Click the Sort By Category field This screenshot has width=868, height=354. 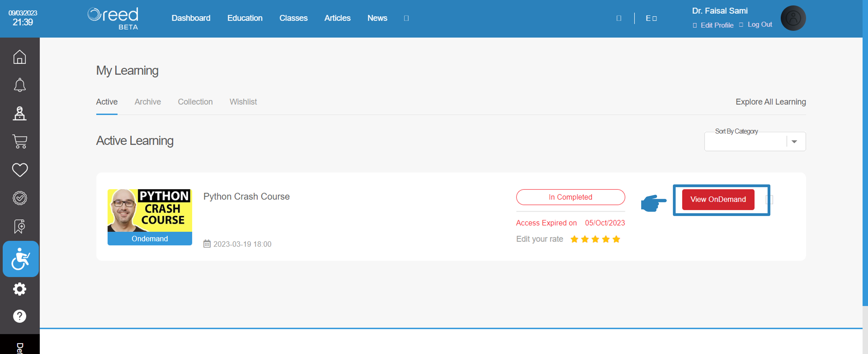pyautogui.click(x=755, y=142)
